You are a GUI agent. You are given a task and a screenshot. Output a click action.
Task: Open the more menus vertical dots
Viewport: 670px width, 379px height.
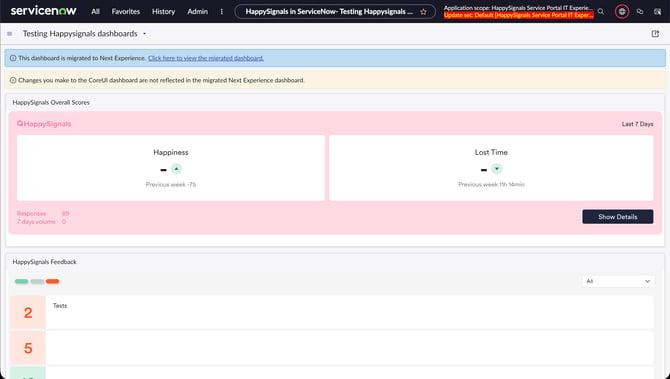point(221,12)
